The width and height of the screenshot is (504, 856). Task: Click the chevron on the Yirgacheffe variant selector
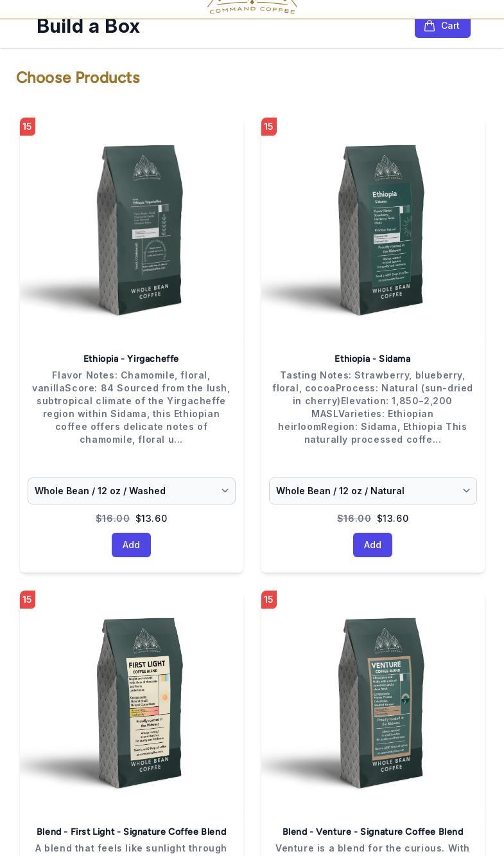(x=225, y=491)
